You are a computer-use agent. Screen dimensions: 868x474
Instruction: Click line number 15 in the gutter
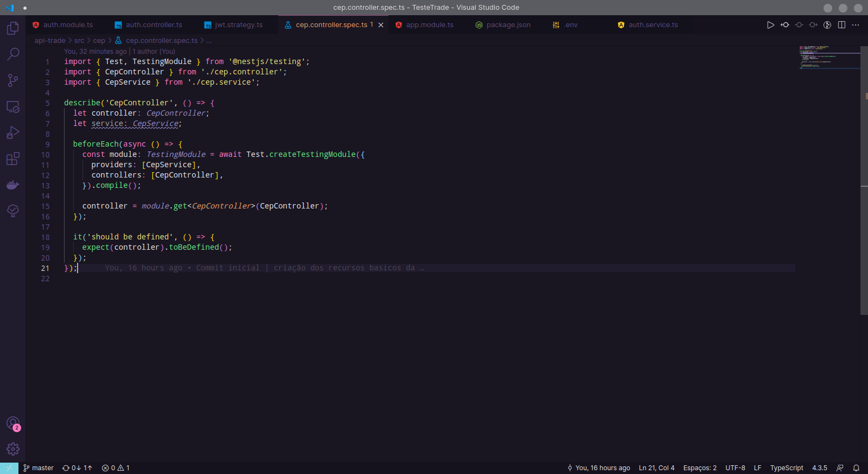coord(45,206)
